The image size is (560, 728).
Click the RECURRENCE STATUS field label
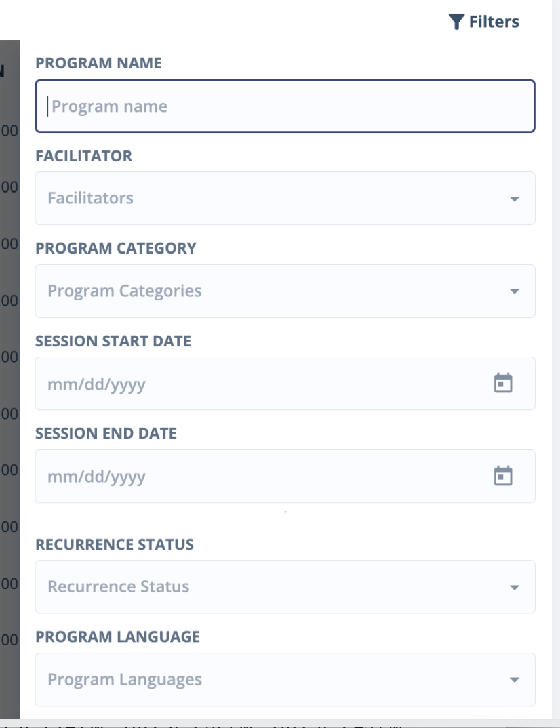[x=114, y=544]
